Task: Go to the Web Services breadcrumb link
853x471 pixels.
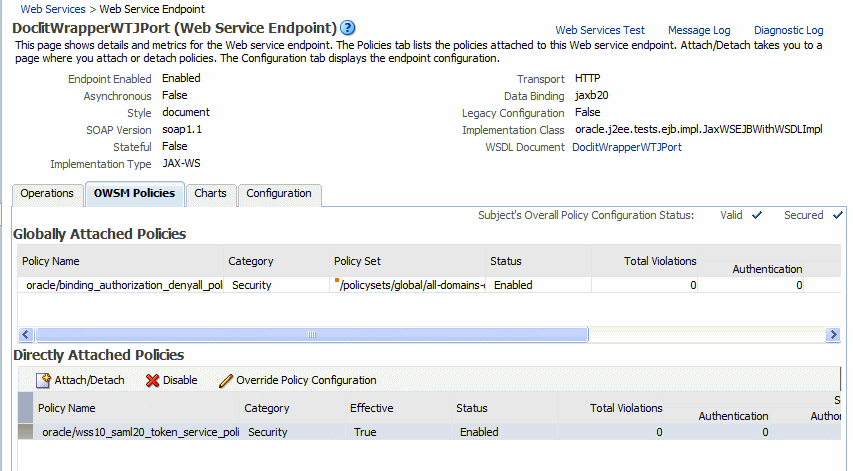Action: (53, 9)
